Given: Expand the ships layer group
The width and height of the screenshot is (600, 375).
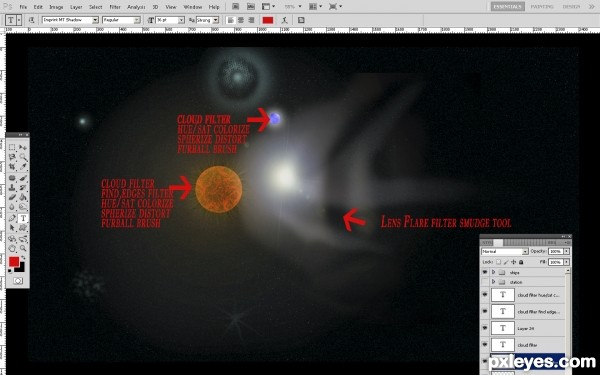Looking at the screenshot, I should pos(494,272).
